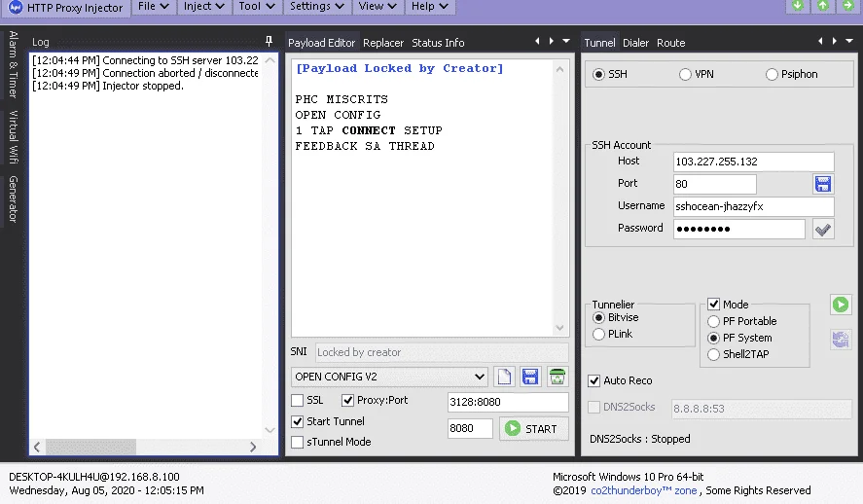Image resolution: width=863 pixels, height=504 pixels.
Task: Toggle the Start Tunnel checkbox
Action: pyautogui.click(x=297, y=421)
